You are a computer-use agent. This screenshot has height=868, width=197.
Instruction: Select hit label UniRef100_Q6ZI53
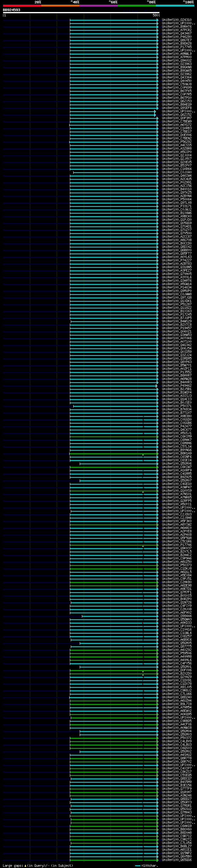176,101
